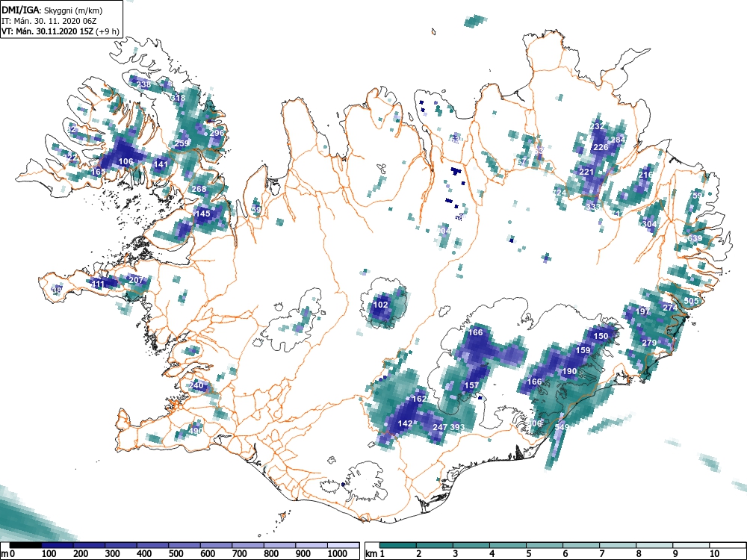Select the 318 value label
This screenshot has width=747, height=560.
coord(178,98)
